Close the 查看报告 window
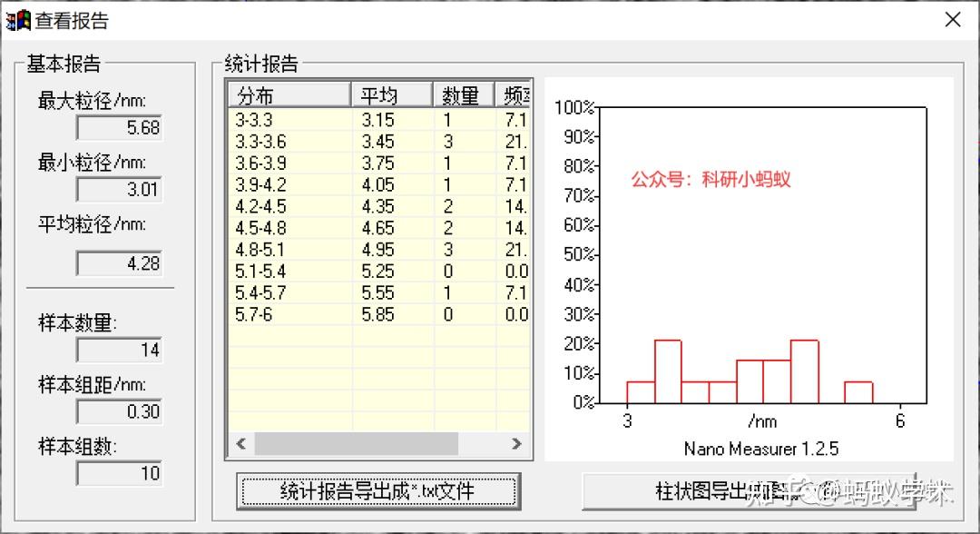The image size is (980, 534). click(952, 19)
